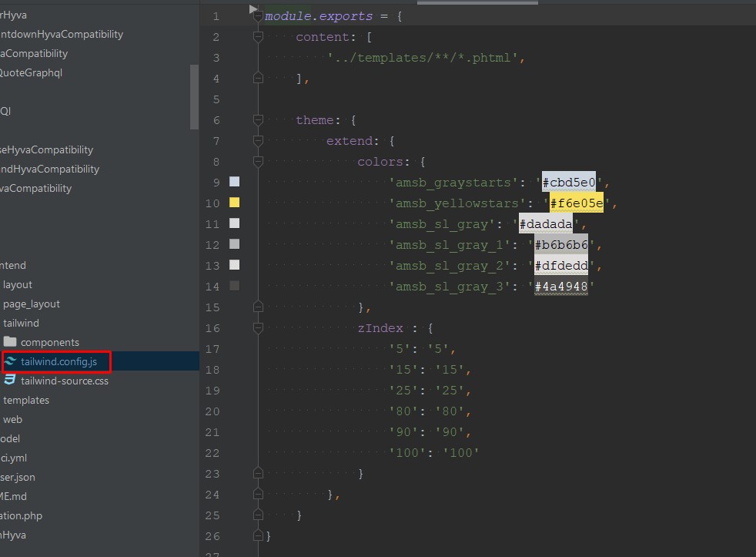Click the content property name

[x=322, y=37]
